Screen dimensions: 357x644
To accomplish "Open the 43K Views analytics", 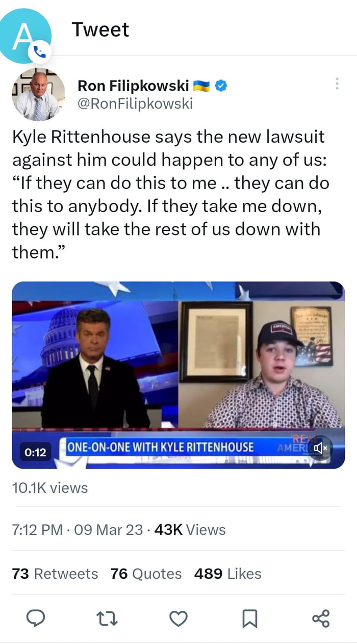I will point(190,530).
